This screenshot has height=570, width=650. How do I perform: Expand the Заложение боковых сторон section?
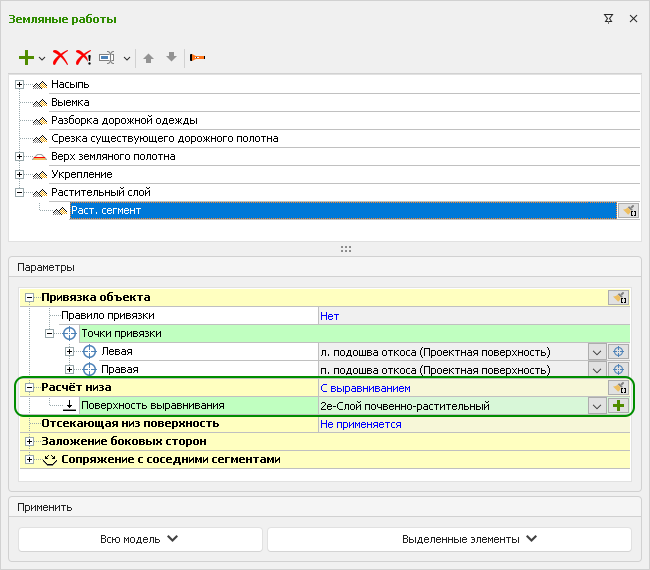click(30, 441)
